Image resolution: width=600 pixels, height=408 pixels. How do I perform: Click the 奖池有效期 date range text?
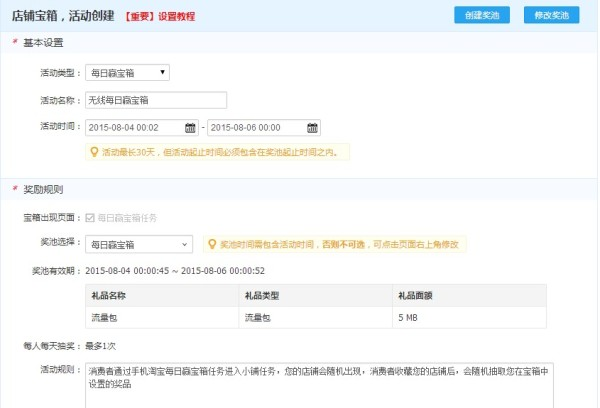pos(175,271)
